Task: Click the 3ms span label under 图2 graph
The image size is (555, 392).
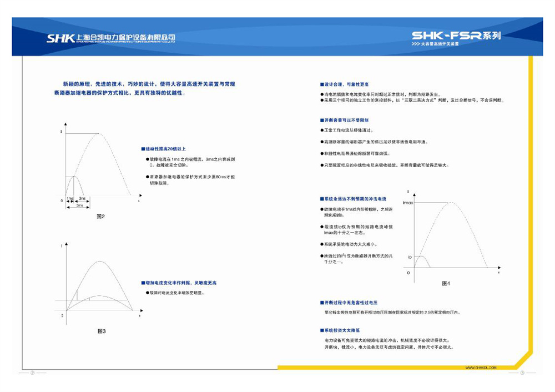Action: [x=79, y=205]
